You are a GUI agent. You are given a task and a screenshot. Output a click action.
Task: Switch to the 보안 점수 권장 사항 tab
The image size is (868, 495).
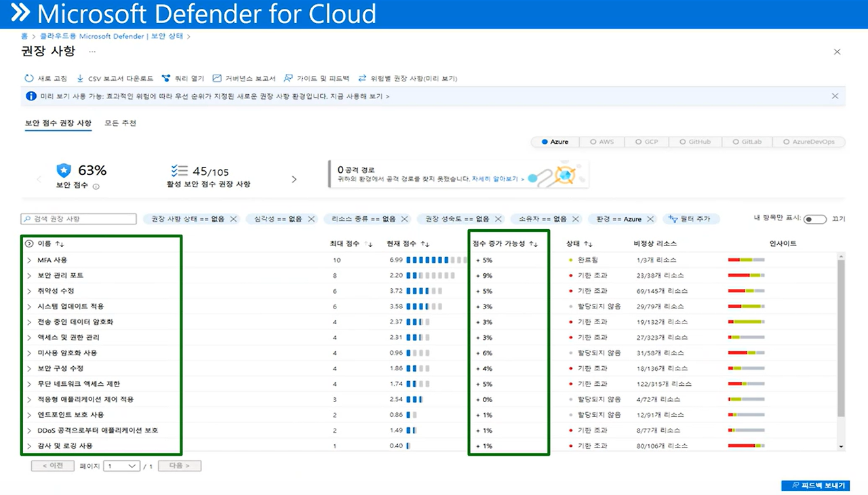pos(58,123)
